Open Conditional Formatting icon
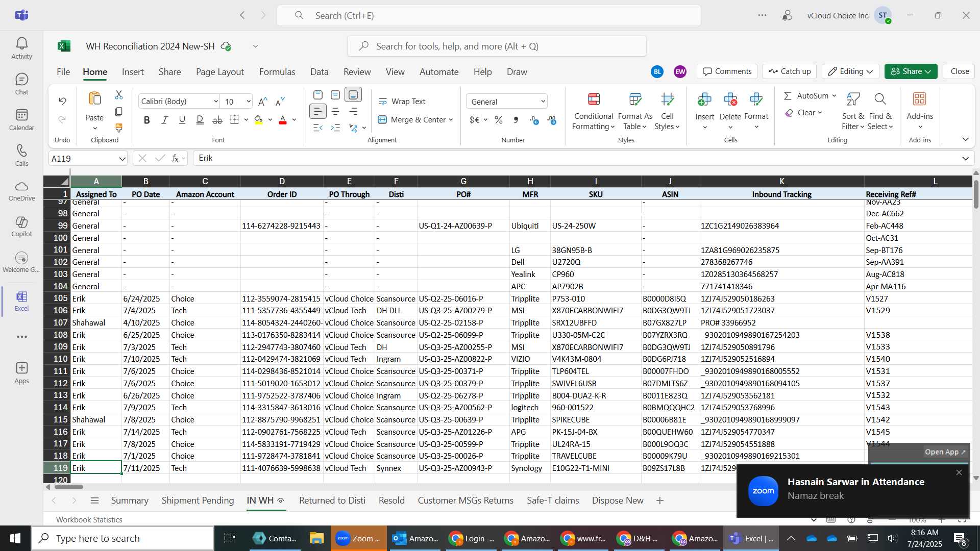This screenshot has height=551, width=980. click(x=594, y=99)
